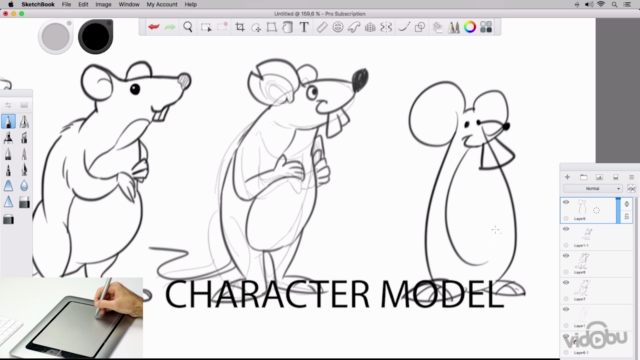Enable Steady Stroke tool
Screen dimensions: 640x360
tap(404, 27)
